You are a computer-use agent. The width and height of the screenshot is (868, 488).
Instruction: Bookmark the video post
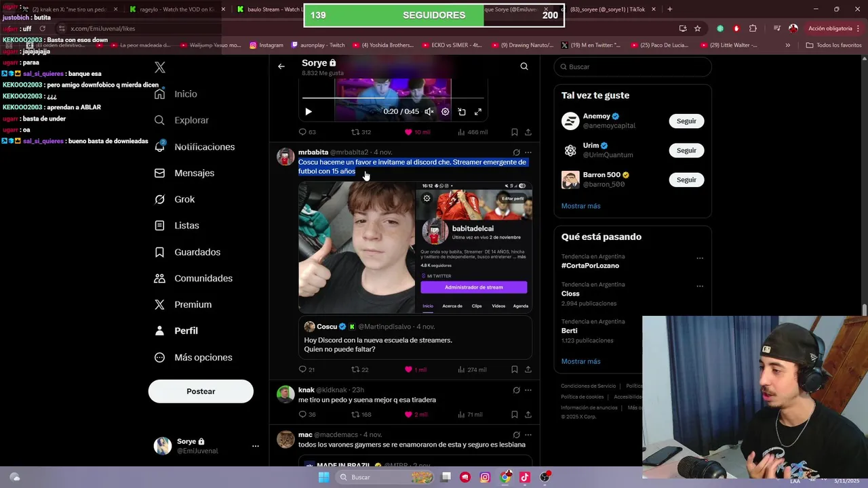pyautogui.click(x=515, y=132)
